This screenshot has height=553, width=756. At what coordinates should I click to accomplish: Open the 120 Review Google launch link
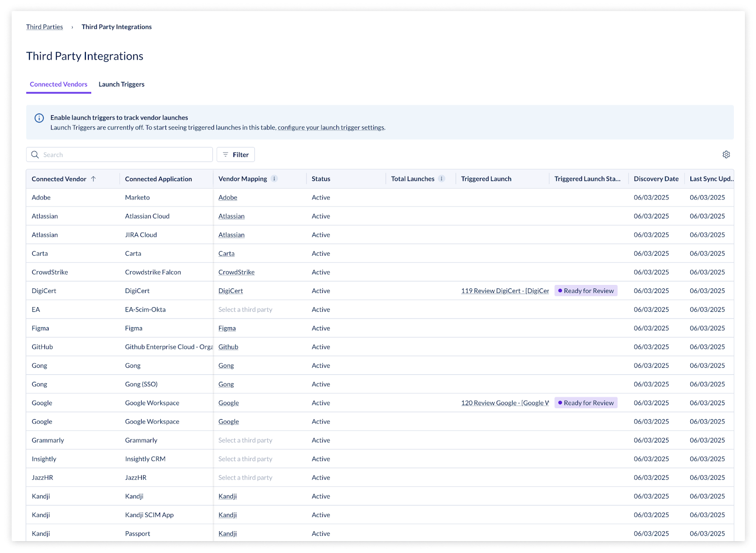coord(505,403)
